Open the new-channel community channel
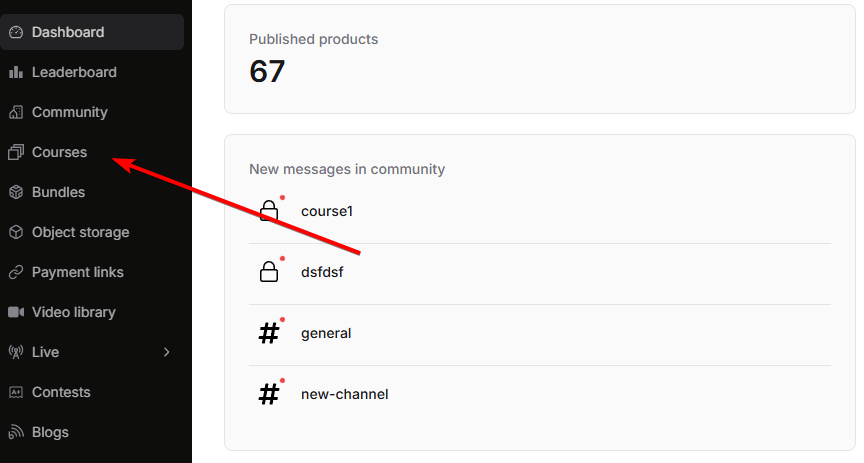Screen dimensions: 864x463 [344, 394]
